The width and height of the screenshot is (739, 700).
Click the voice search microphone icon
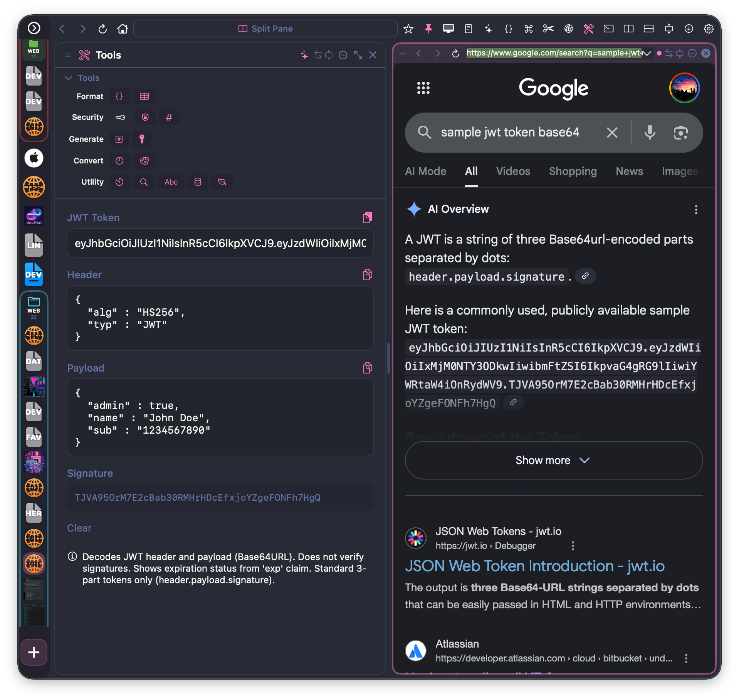[x=650, y=132]
